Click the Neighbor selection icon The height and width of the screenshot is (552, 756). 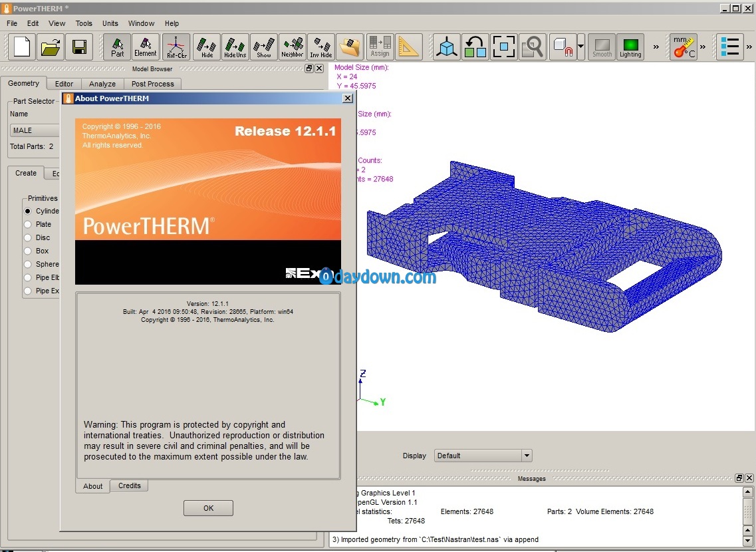point(293,47)
